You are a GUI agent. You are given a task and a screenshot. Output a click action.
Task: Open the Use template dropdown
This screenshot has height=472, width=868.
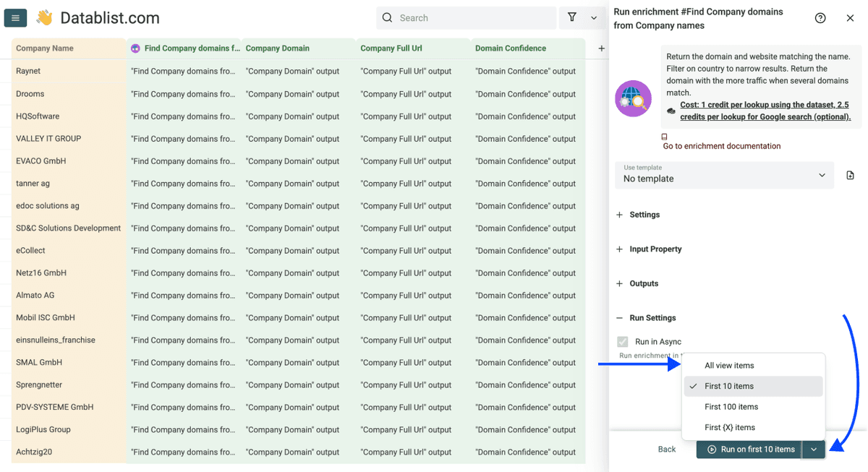pyautogui.click(x=724, y=176)
